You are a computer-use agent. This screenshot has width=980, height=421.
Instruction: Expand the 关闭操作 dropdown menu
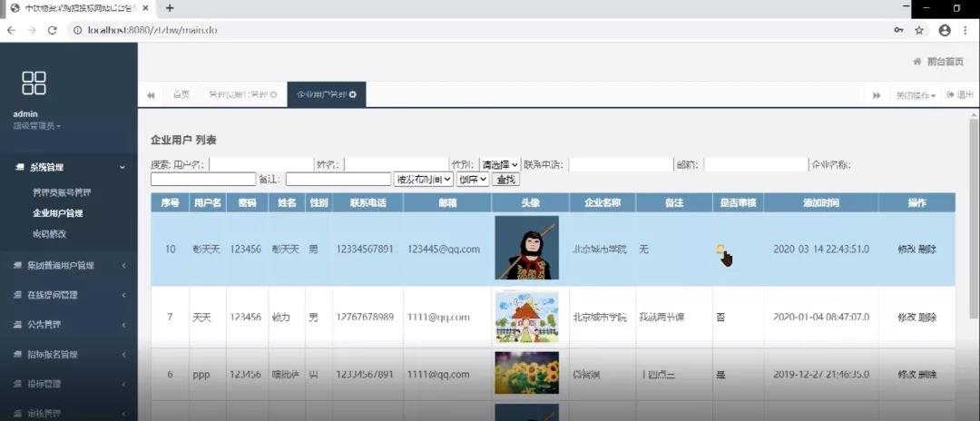(x=916, y=95)
